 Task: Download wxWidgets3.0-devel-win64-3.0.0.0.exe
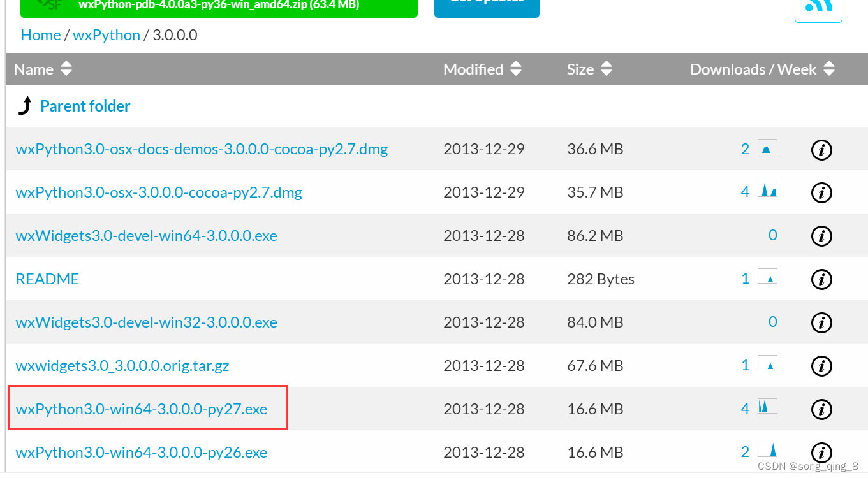(146, 236)
